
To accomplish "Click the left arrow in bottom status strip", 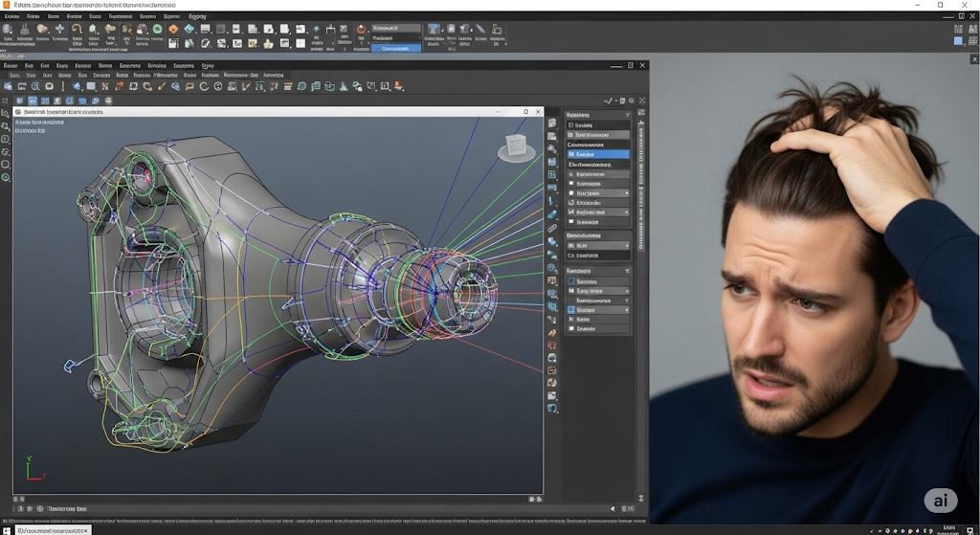I will point(612,509).
